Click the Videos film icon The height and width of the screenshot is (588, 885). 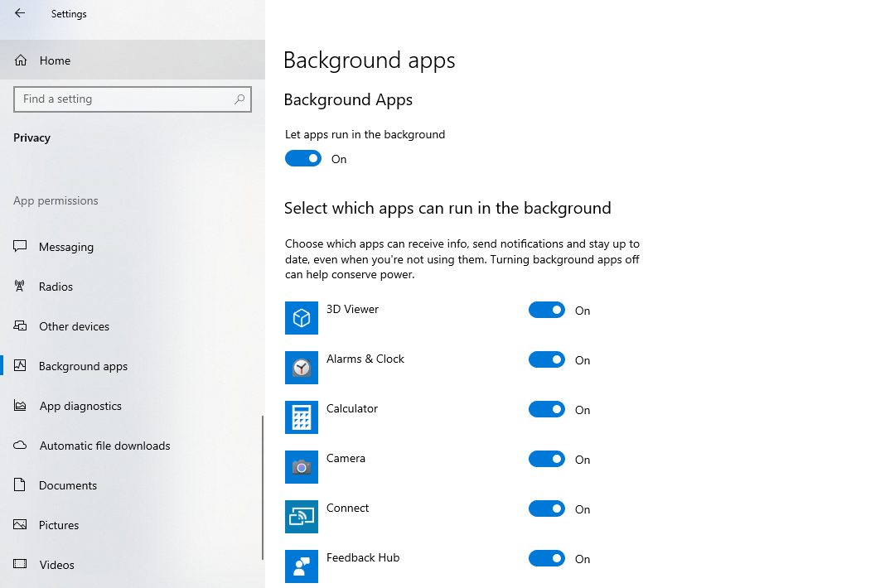tap(21, 564)
